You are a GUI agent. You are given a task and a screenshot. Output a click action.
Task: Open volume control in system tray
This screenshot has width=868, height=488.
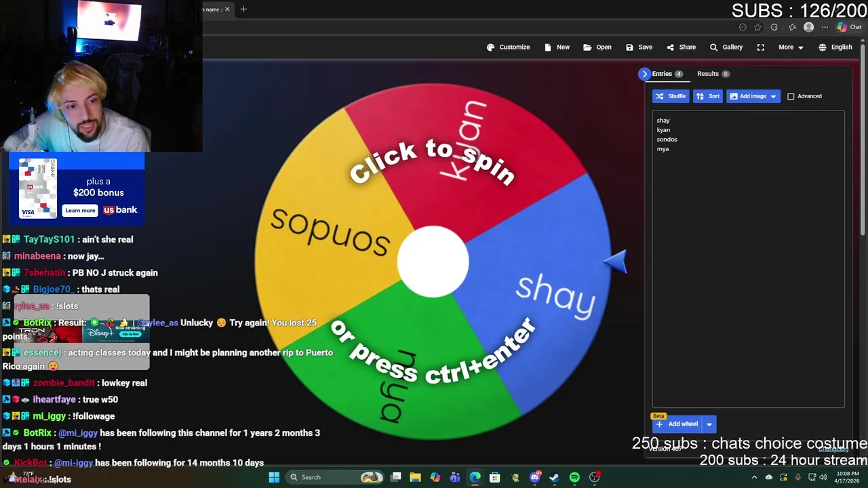[x=823, y=477]
